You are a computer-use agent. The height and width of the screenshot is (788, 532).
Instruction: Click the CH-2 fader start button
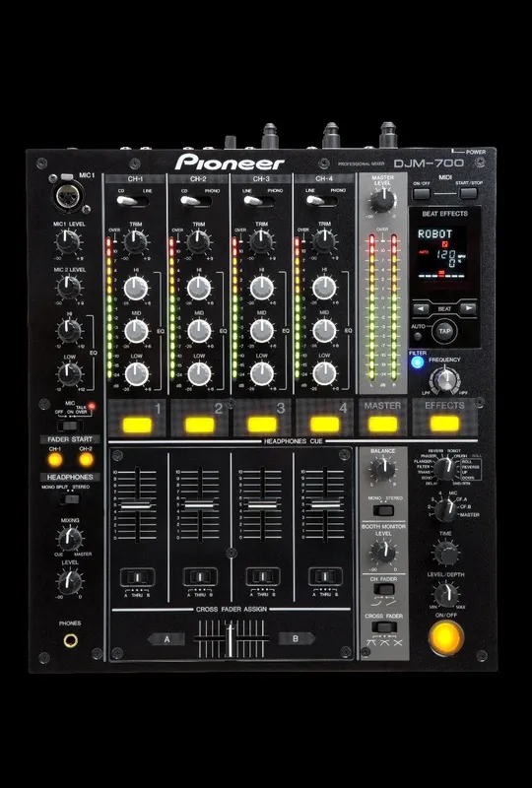(86, 459)
